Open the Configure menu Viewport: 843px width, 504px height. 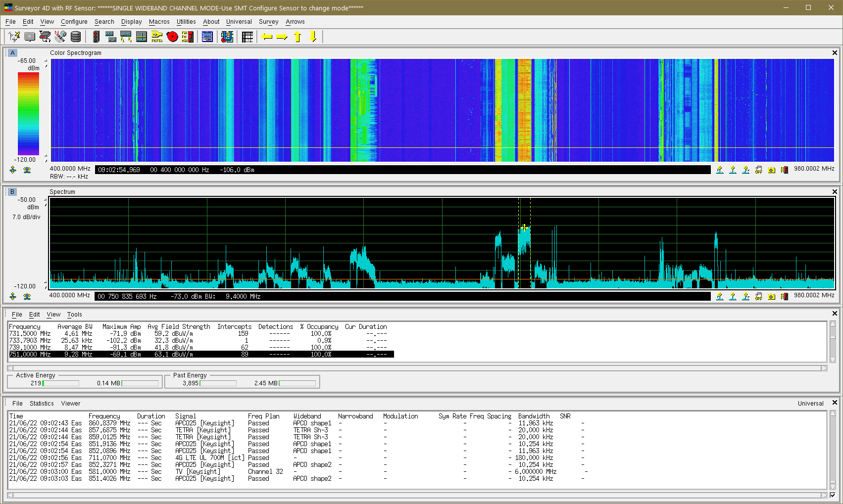click(x=74, y=21)
